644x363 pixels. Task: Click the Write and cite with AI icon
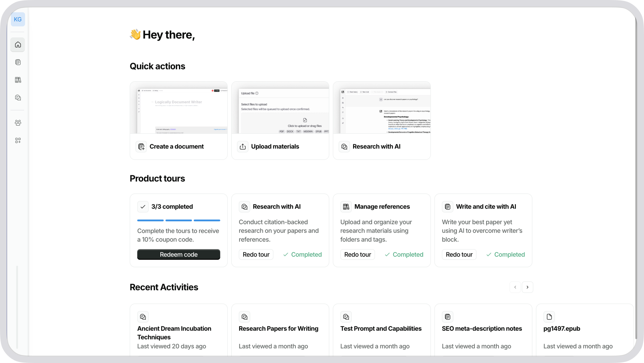click(447, 207)
